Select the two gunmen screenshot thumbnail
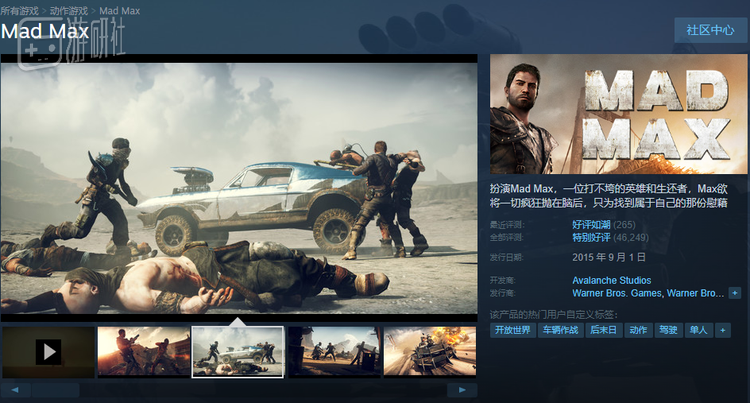This screenshot has height=403, width=750. coord(143,352)
